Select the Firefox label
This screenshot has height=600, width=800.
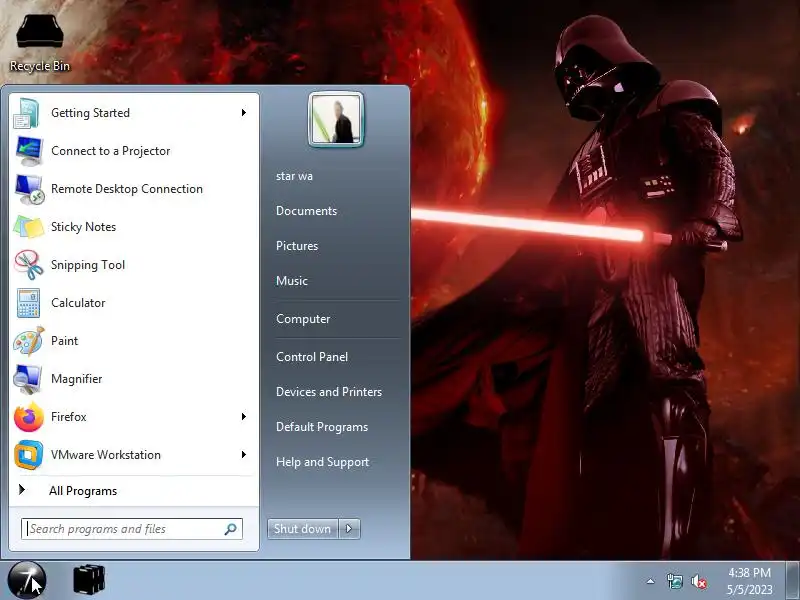coord(68,417)
